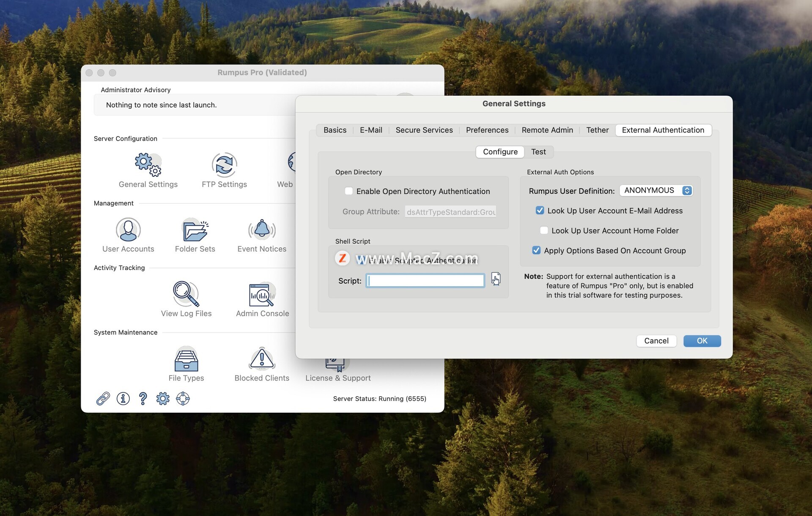The height and width of the screenshot is (516, 812).
Task: Click the OK button
Action: click(702, 341)
